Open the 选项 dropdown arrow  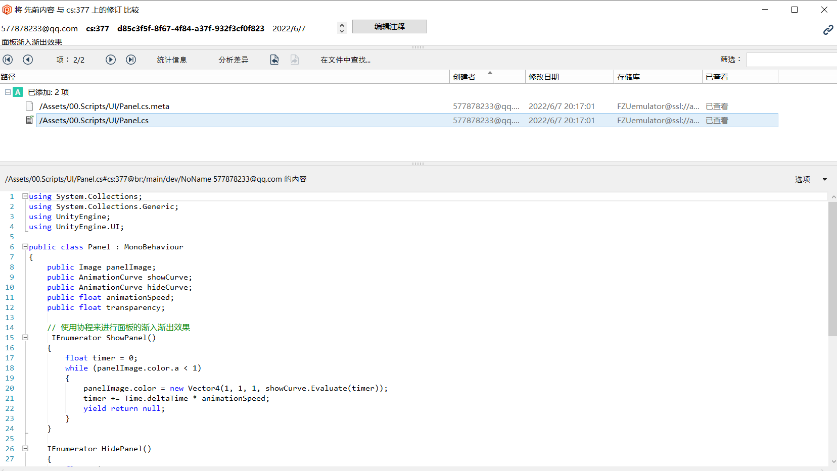coord(825,179)
